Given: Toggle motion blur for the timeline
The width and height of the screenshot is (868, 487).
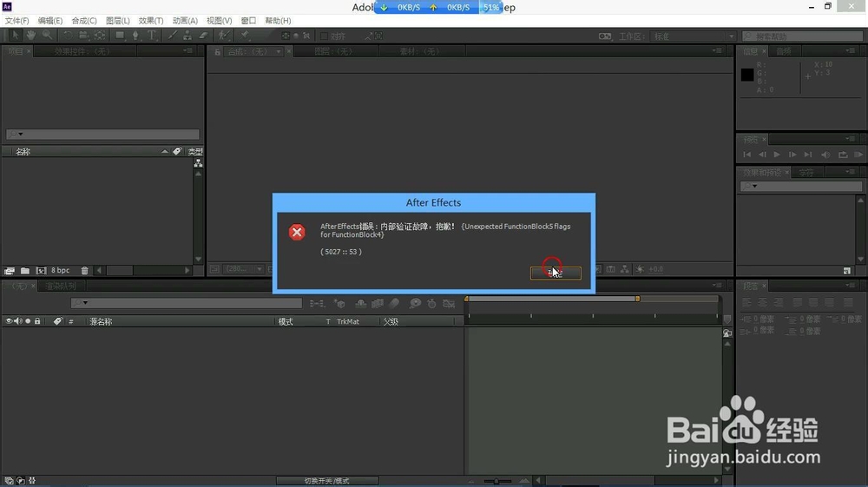Looking at the screenshot, I should tap(394, 303).
